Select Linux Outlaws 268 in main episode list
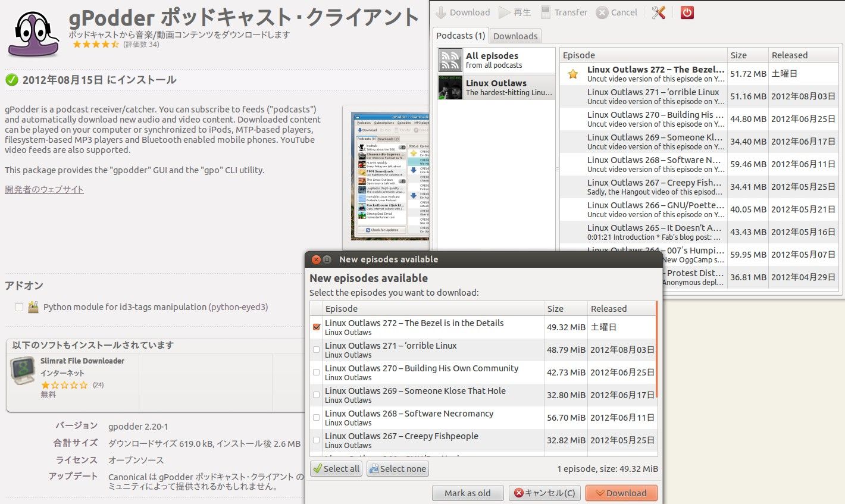 tap(699, 164)
